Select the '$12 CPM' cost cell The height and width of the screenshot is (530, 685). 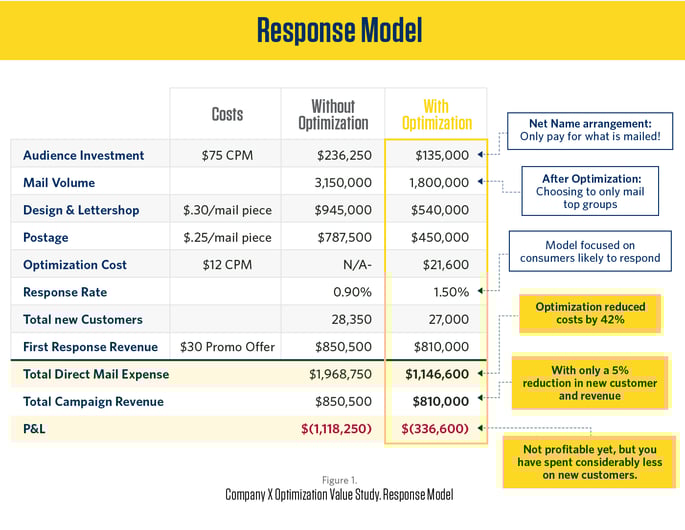pyautogui.click(x=227, y=265)
